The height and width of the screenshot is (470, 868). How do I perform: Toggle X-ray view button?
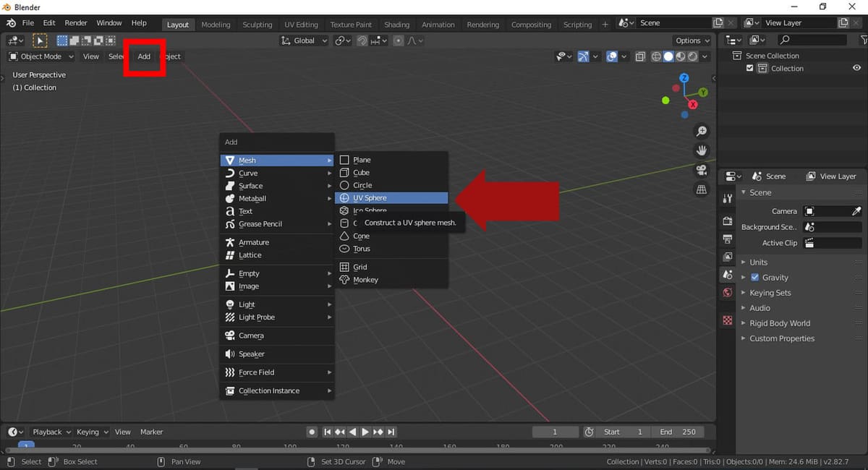tap(640, 56)
